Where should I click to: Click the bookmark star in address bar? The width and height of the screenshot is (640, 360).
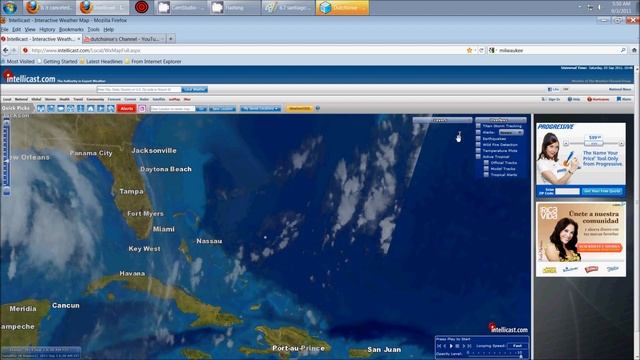point(469,50)
